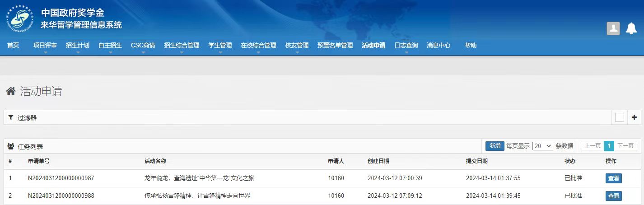This screenshot has width=644, height=205.
Task: Expand the 项目评审 menu
Action: point(45,46)
